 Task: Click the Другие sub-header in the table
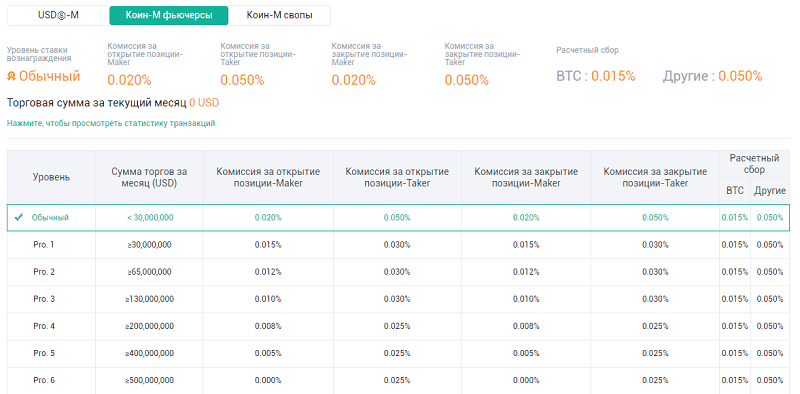[770, 191]
